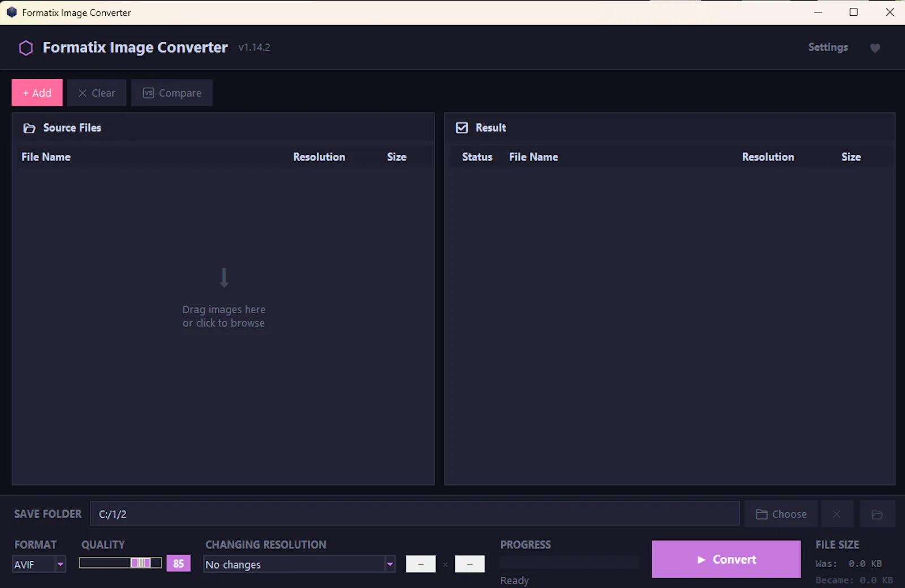Adjust the quality slider

point(120,563)
